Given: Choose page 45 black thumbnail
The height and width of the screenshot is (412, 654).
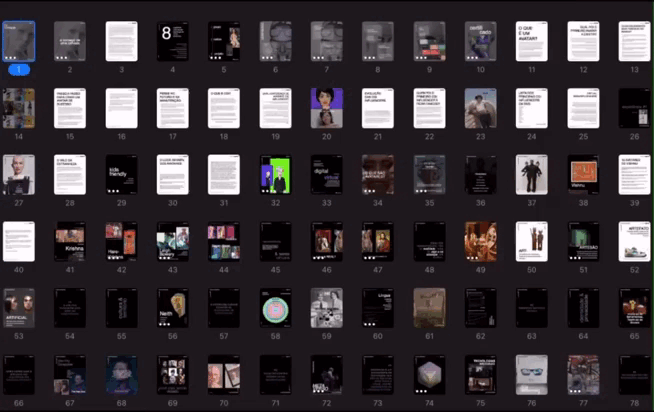Looking at the screenshot, I should click(275, 241).
